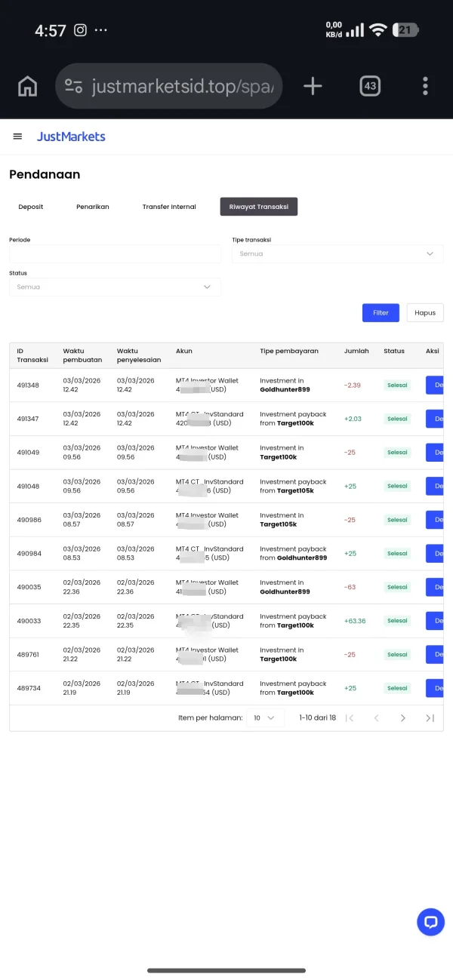This screenshot has width=453, height=980.
Task: Tap the site settings icon in address bar
Action: [73, 86]
